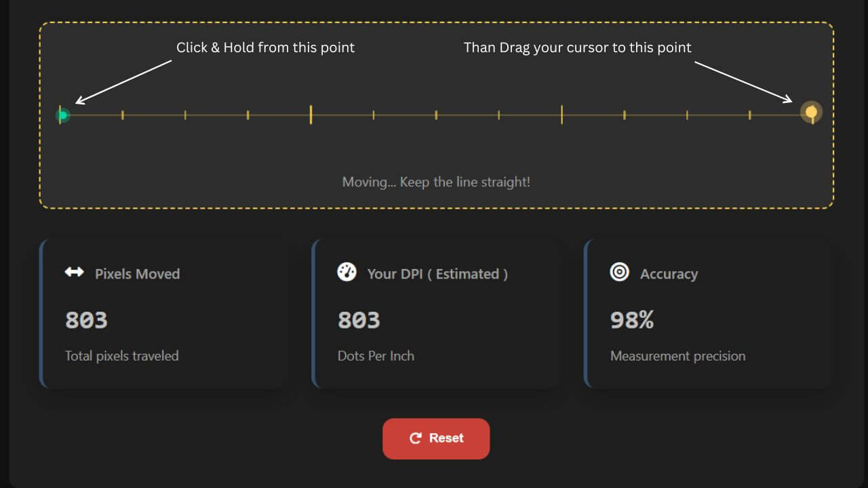
Task: Click the Accuracy target icon
Action: click(619, 272)
